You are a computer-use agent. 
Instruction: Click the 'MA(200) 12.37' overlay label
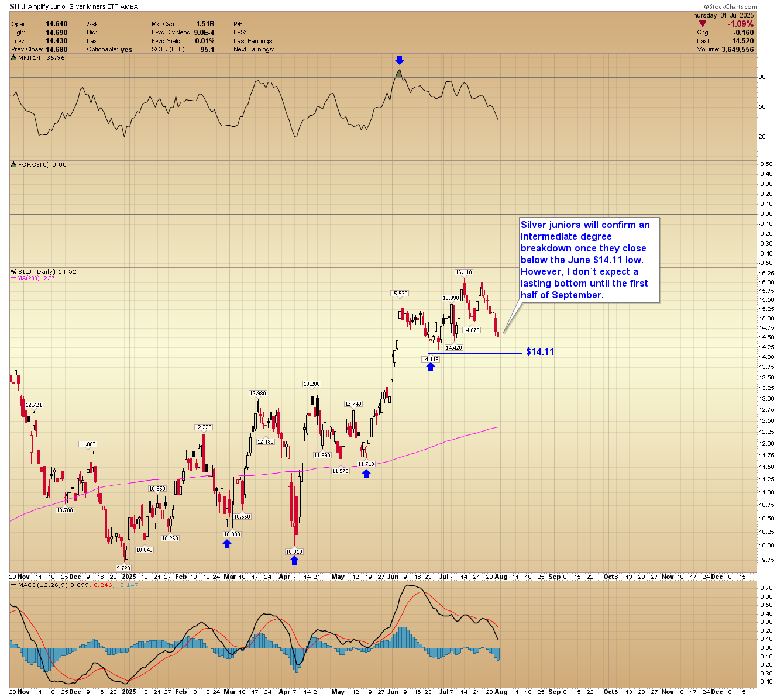[36, 278]
